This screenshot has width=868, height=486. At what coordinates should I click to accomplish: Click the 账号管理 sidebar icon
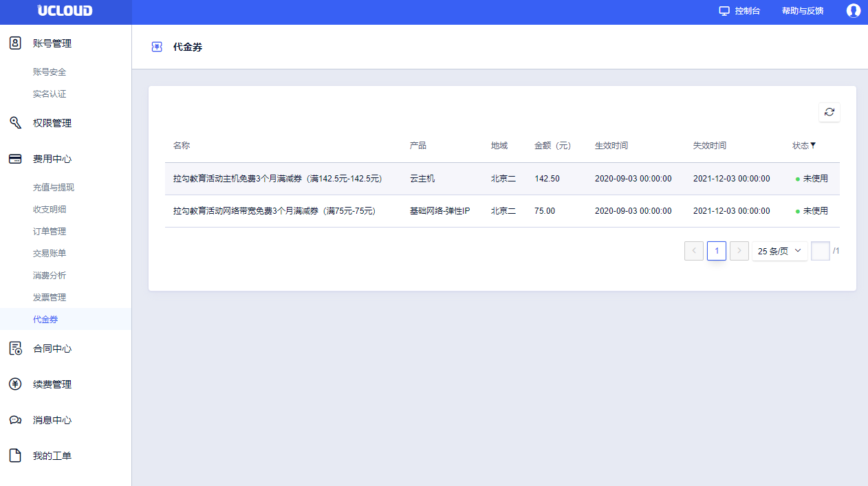(15, 43)
